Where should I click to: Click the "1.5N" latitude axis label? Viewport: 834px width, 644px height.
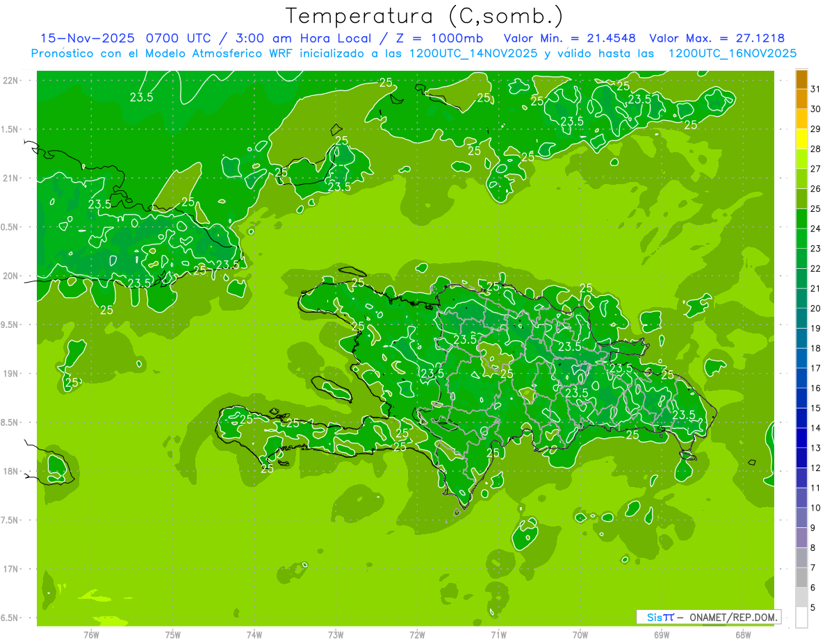pyautogui.click(x=10, y=129)
